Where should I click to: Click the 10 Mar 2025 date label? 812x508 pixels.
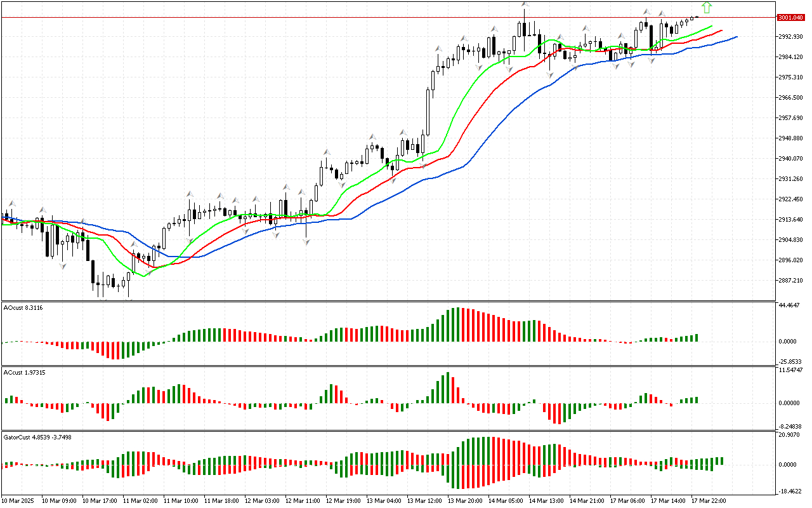[18, 501]
